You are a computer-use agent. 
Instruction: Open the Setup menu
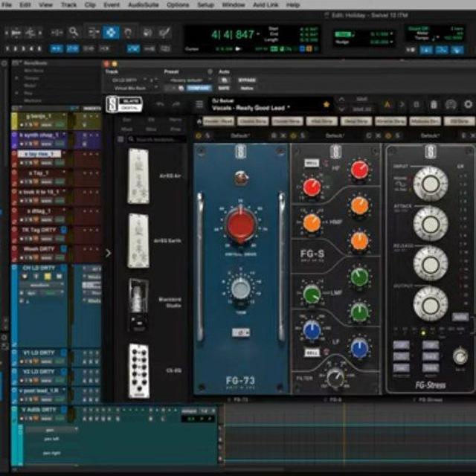pyautogui.click(x=205, y=5)
